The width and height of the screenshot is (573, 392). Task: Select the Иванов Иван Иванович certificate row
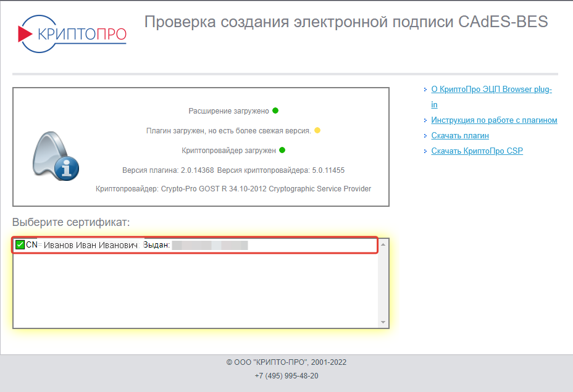(195, 245)
